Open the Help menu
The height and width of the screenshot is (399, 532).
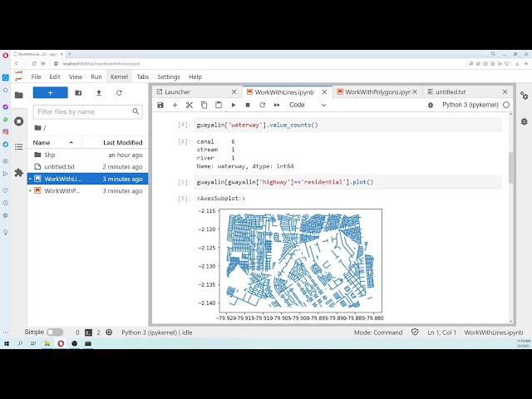195,76
